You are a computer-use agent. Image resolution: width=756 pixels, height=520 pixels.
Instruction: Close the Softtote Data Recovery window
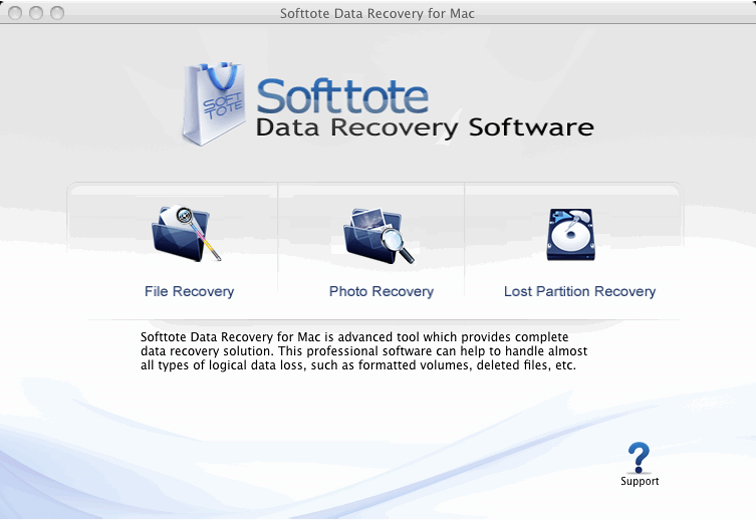(15, 13)
